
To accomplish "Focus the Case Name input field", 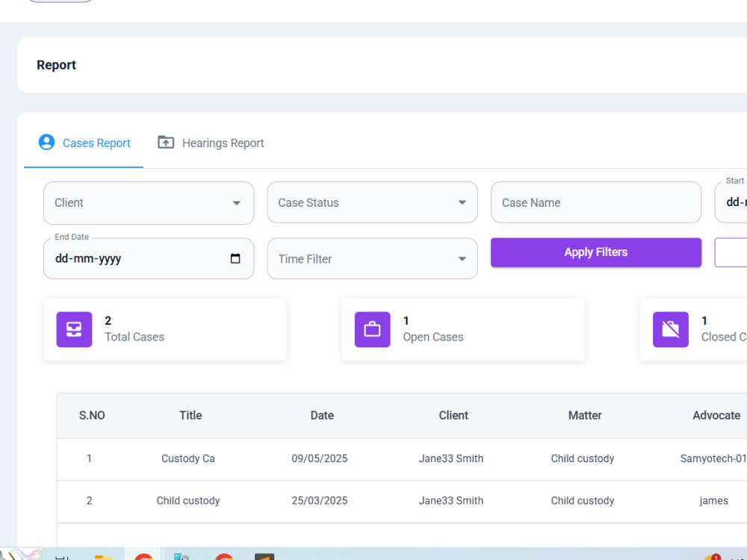I will (596, 202).
